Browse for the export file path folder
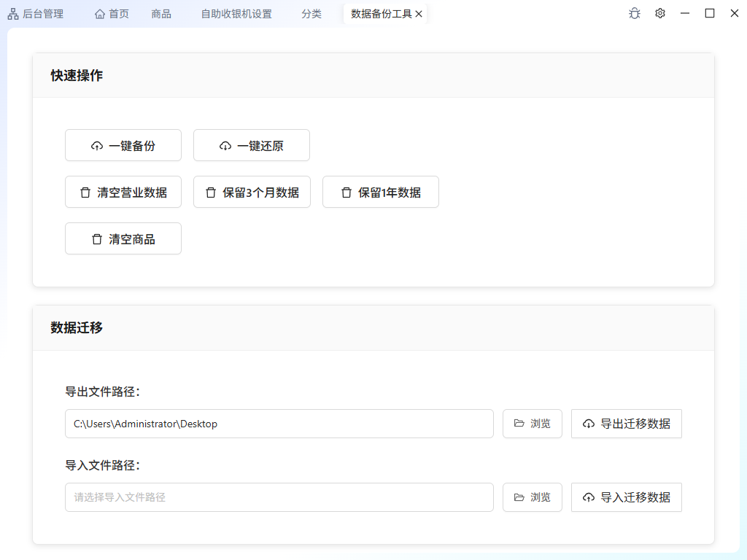This screenshot has height=560, width=747. [x=532, y=424]
